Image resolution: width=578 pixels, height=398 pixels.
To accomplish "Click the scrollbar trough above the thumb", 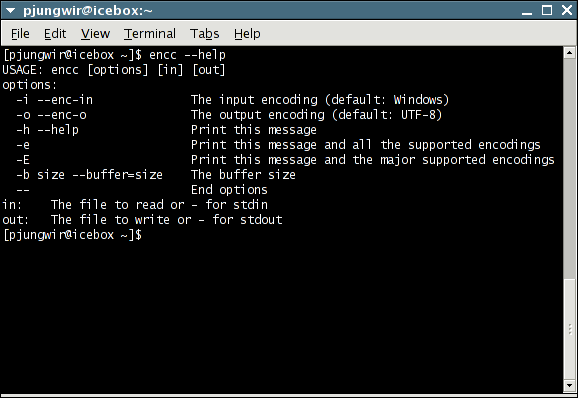I will tap(570, 168).
